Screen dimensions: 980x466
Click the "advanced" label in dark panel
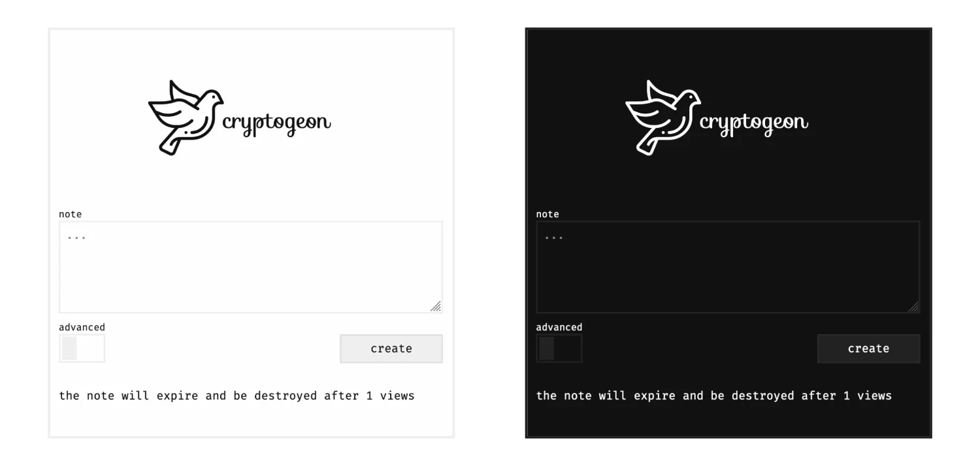click(559, 327)
